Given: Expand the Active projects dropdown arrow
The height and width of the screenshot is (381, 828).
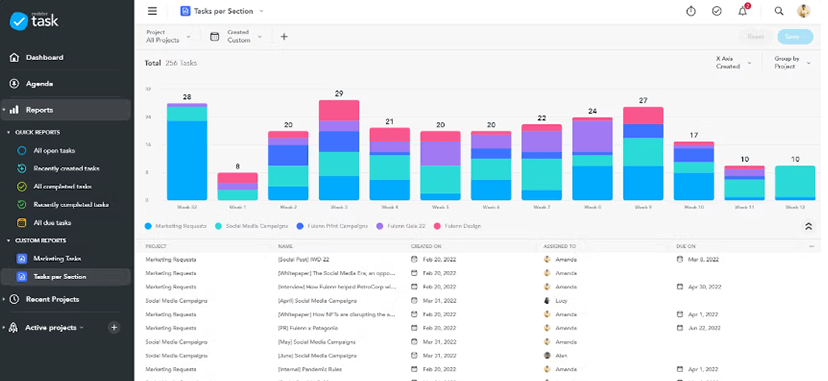Looking at the screenshot, I should coord(82,328).
